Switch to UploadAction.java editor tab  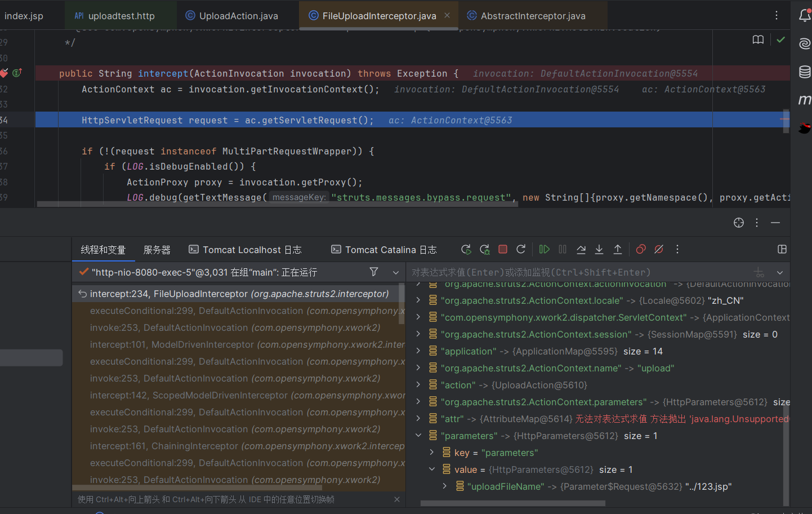tap(232, 16)
